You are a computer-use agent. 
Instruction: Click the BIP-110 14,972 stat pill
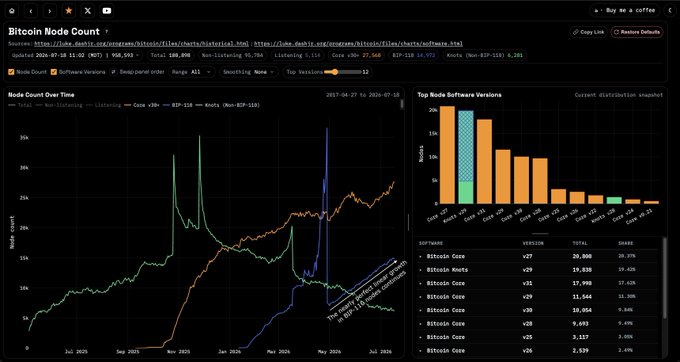(414, 55)
